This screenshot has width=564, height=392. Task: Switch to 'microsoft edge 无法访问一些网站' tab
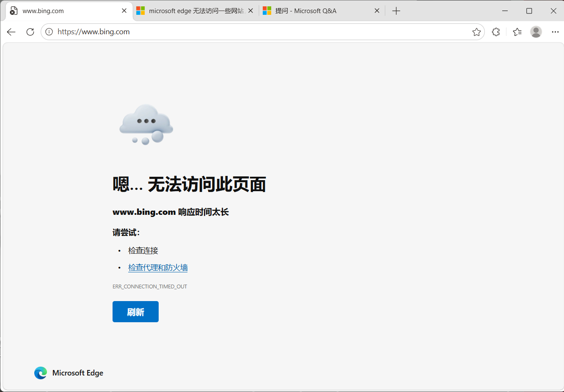click(196, 11)
